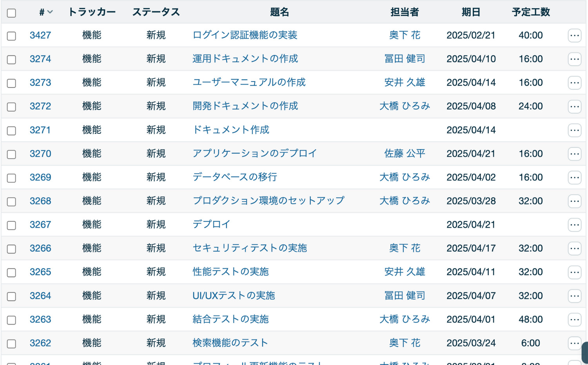The height and width of the screenshot is (365, 588).
Task: Open issue ドキュメント作成
Action: [x=231, y=130]
